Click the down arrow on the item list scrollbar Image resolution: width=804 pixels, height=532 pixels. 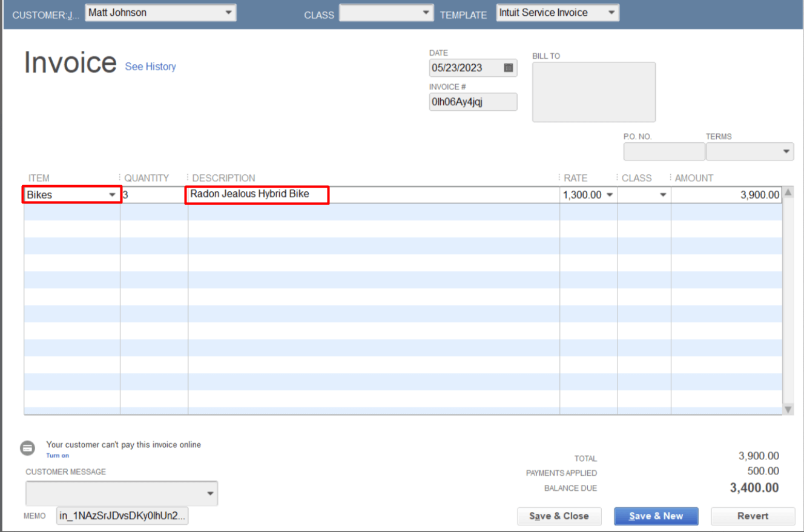(788, 409)
